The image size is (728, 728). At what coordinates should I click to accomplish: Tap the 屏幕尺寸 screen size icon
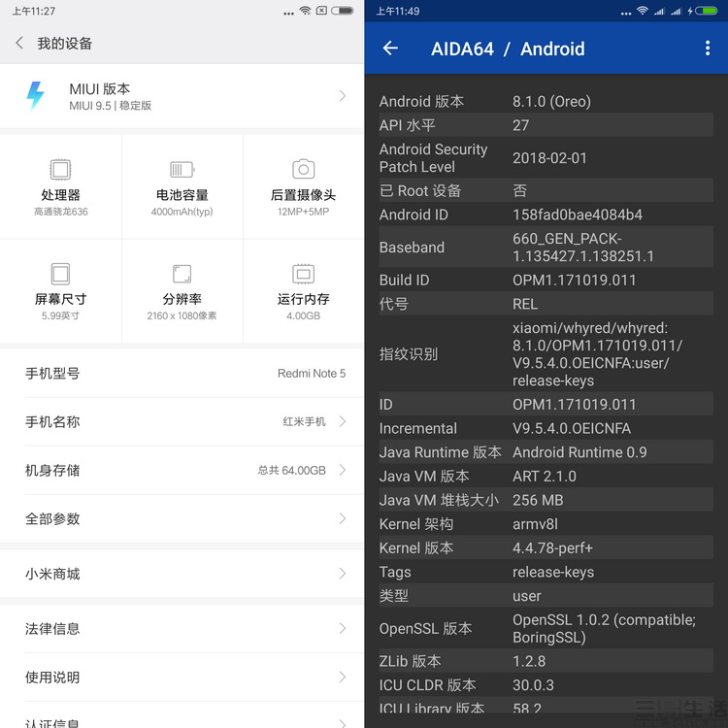pyautogui.click(x=60, y=274)
